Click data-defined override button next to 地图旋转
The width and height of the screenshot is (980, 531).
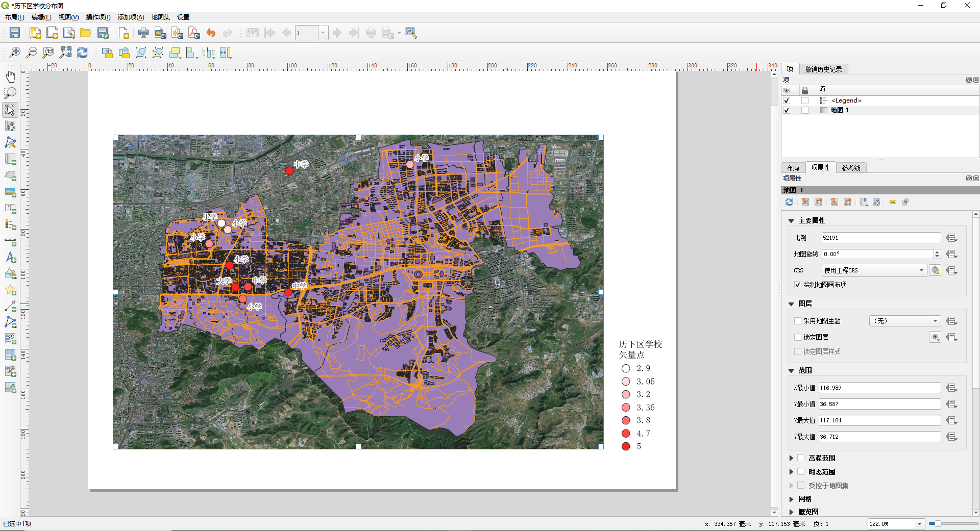(951, 254)
